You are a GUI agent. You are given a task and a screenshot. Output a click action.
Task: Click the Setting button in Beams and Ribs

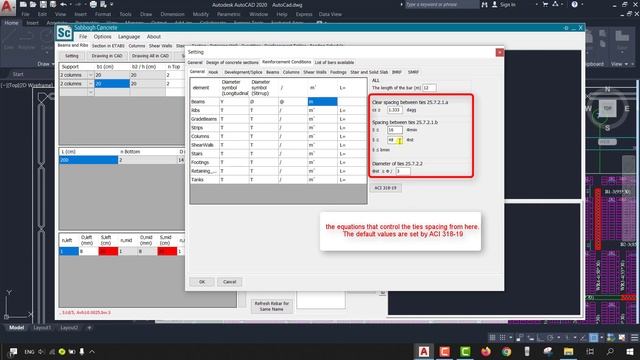(72, 56)
